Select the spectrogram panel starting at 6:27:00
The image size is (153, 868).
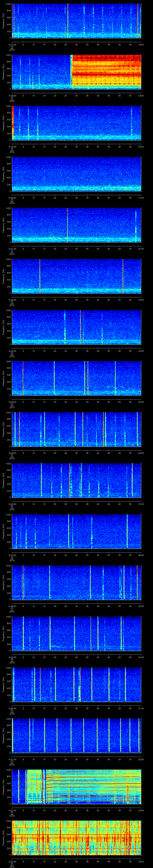(x=76, y=531)
